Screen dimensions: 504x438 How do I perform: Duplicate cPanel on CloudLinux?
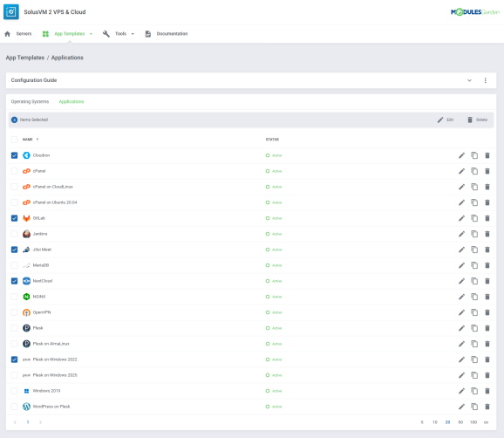(474, 187)
